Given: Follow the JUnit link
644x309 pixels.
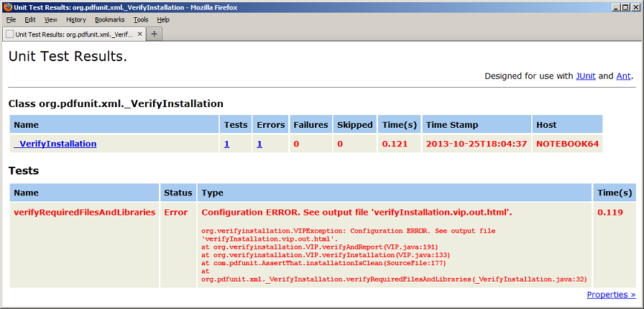Looking at the screenshot, I should point(585,76).
